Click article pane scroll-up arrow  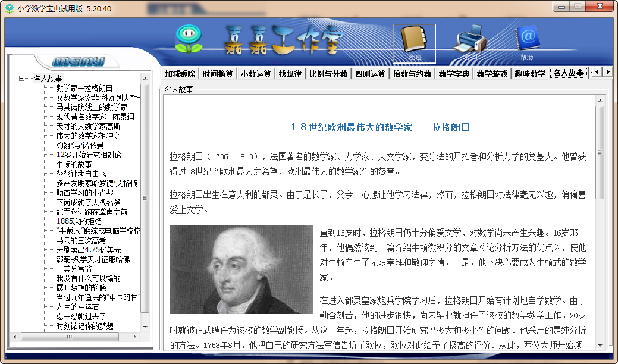(x=600, y=101)
